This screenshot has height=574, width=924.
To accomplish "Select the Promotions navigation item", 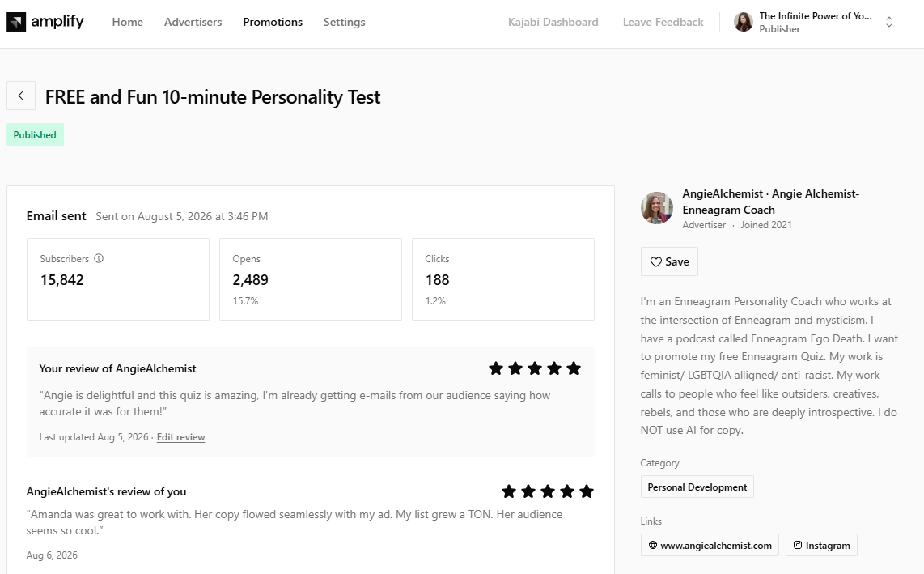I will [x=273, y=22].
